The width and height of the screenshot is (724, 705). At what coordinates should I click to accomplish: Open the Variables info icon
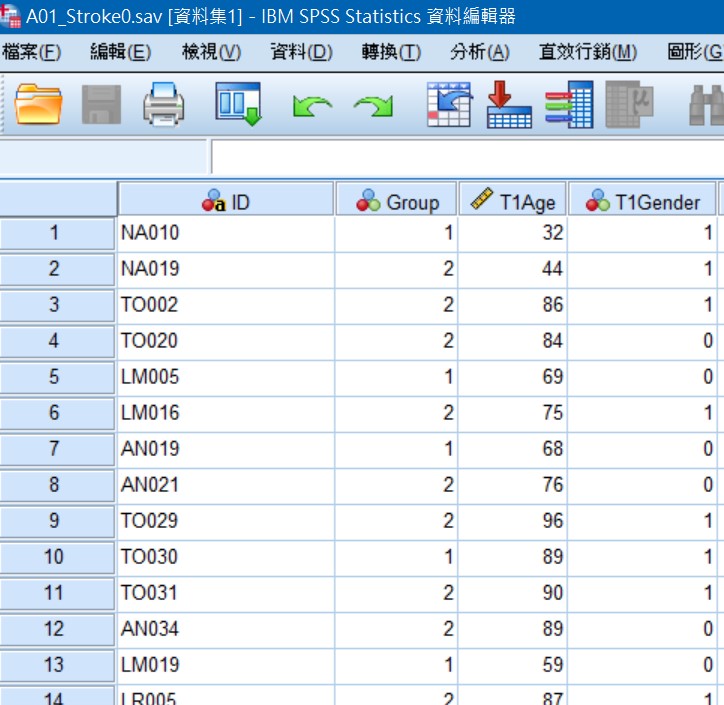(569, 104)
